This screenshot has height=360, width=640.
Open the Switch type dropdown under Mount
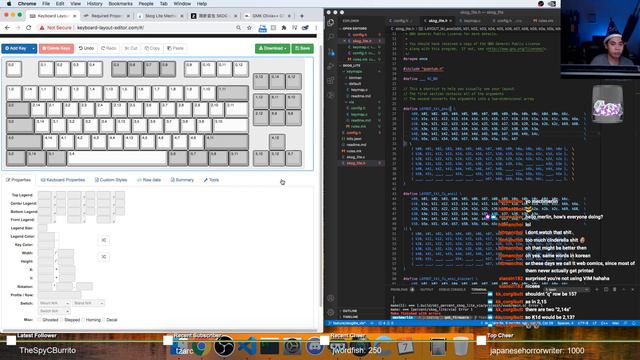tap(54, 311)
